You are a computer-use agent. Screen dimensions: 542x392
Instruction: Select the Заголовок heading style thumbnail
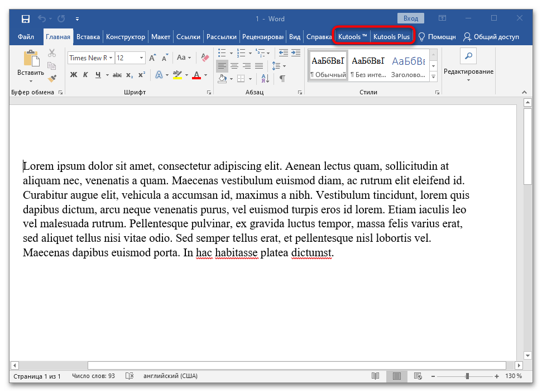click(x=408, y=65)
